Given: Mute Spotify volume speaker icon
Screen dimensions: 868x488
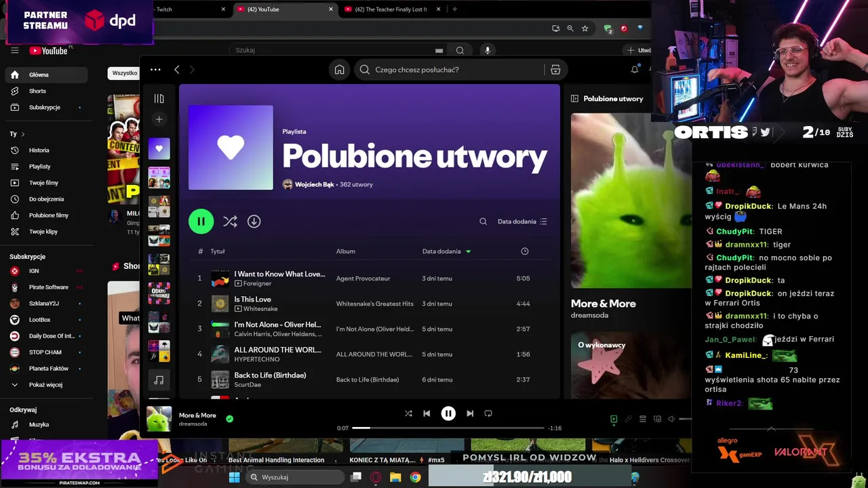Looking at the screenshot, I should pyautogui.click(x=671, y=419).
